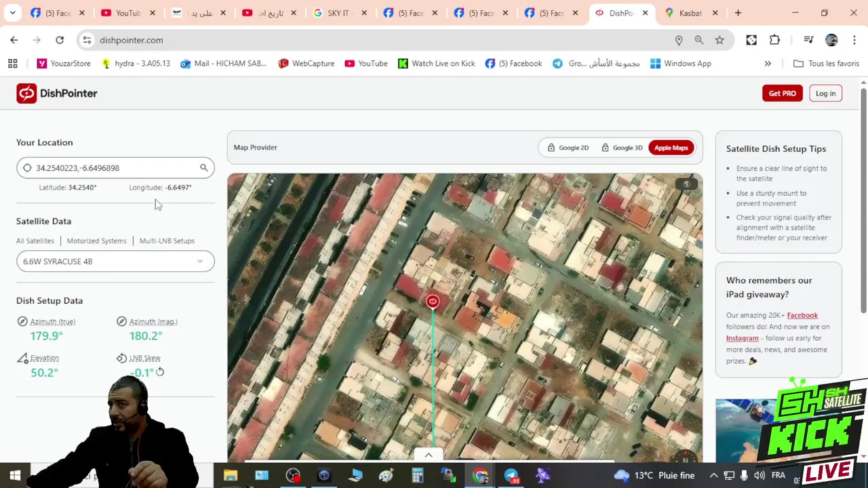This screenshot has width=868, height=488.
Task: Open Telegram from the taskbar
Action: pos(511,475)
